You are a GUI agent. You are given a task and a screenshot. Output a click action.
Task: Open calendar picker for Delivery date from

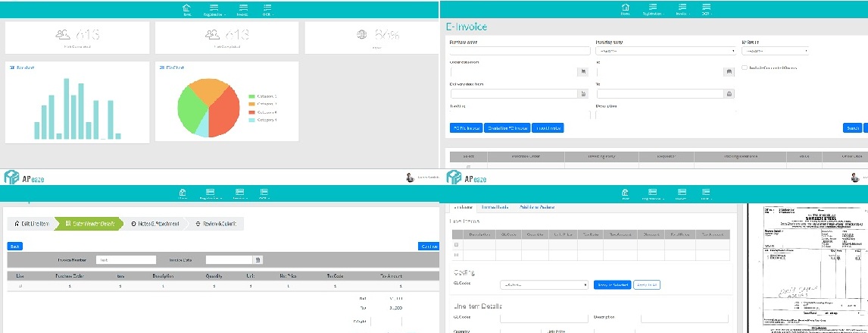pos(582,93)
